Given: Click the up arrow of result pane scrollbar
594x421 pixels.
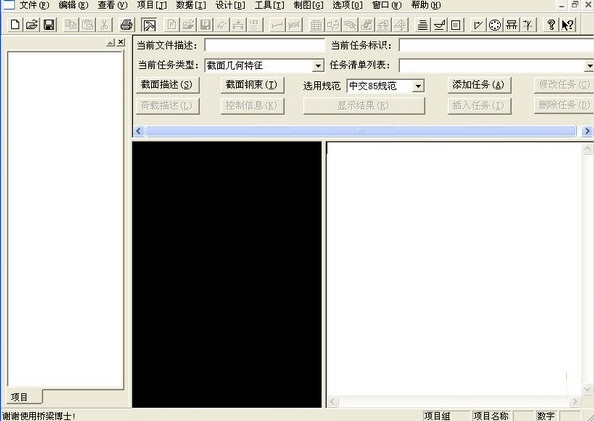Looking at the screenshot, I should [588, 149].
